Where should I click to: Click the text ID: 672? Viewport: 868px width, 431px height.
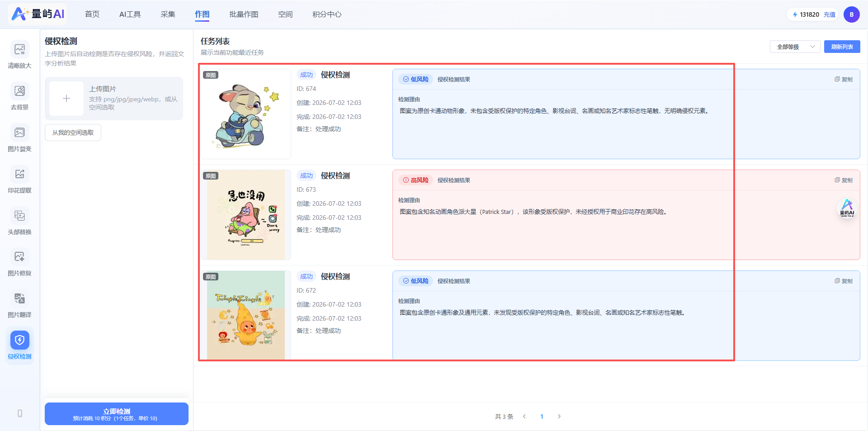coord(306,290)
